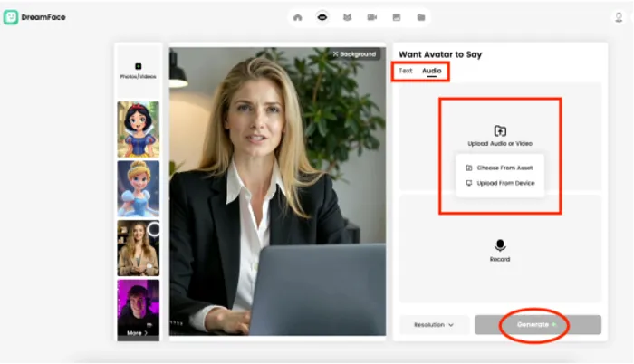Open the folder icon in top navigation
The width and height of the screenshot is (634, 364).
[420, 17]
